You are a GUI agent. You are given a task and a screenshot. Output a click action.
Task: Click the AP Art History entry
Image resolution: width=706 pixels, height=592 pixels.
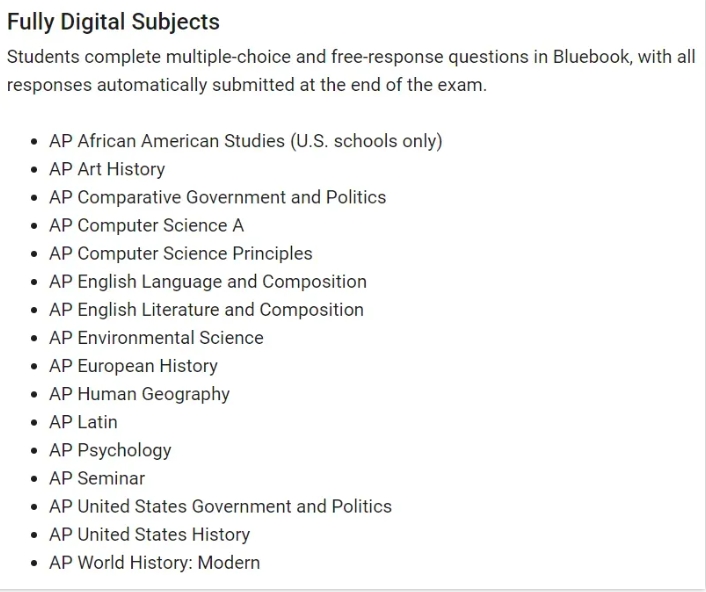point(107,169)
